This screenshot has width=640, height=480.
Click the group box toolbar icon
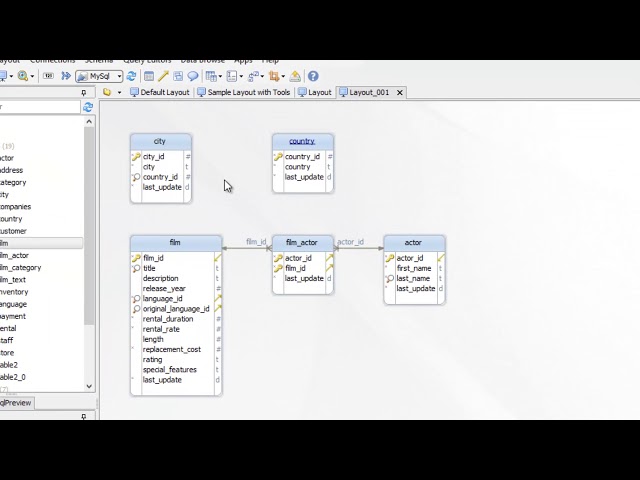178,76
